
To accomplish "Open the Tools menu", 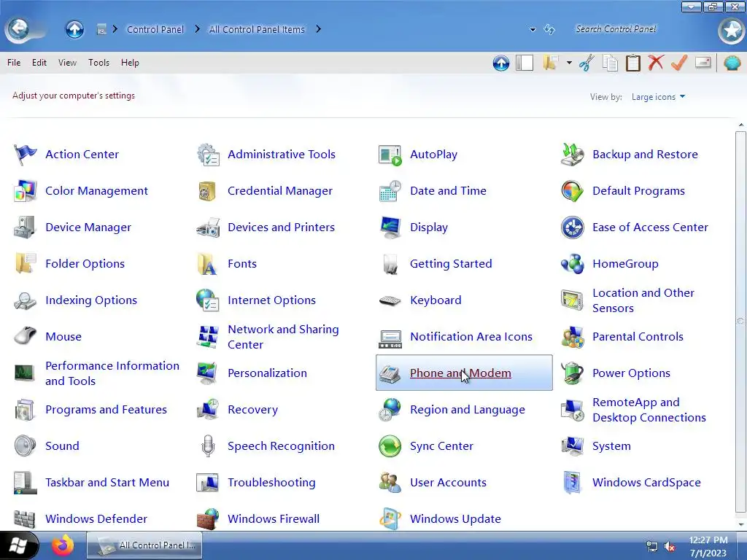I will 98,63.
